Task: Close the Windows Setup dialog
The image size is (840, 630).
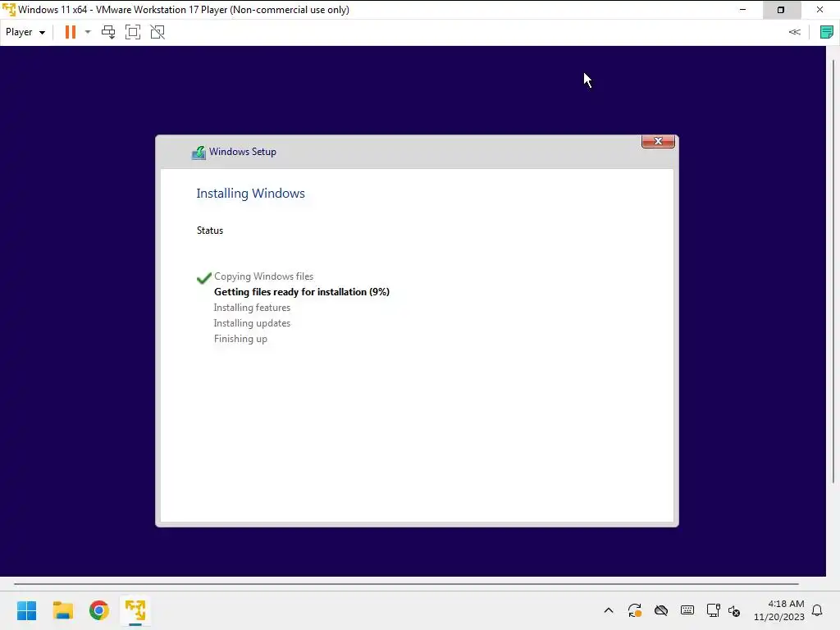Action: [x=658, y=141]
